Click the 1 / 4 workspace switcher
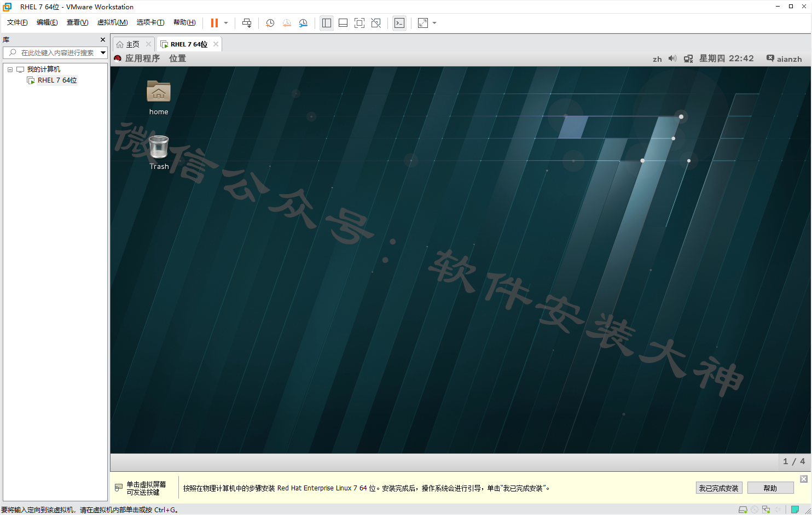812x515 pixels. [x=794, y=461]
